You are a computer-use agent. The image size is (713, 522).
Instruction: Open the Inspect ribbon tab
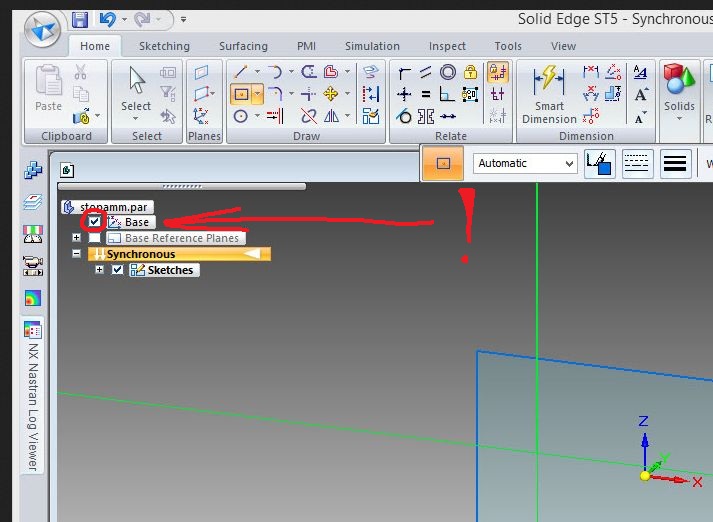(x=447, y=46)
